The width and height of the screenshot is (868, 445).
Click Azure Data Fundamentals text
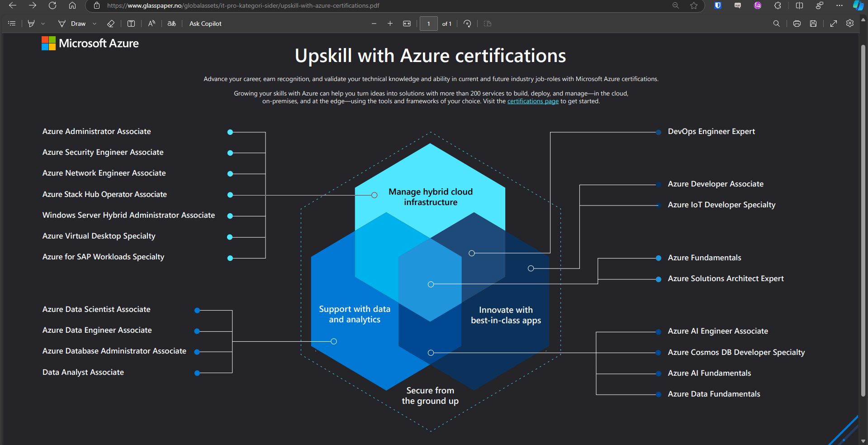(x=714, y=394)
